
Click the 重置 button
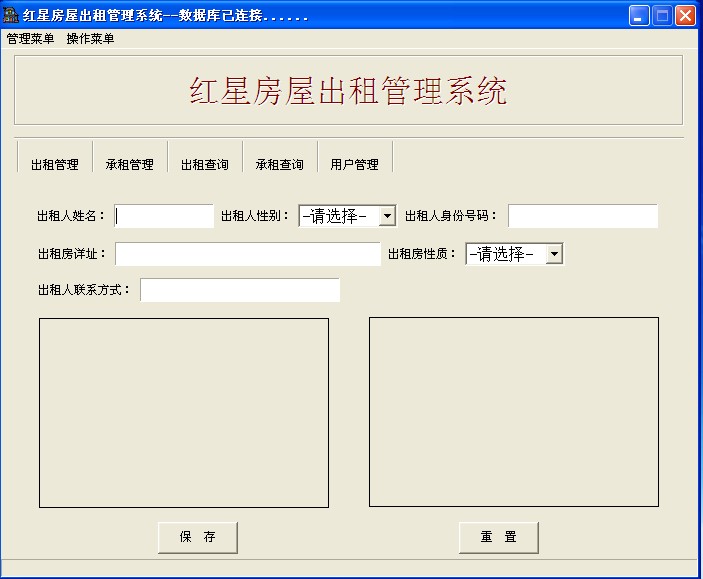tap(499, 537)
